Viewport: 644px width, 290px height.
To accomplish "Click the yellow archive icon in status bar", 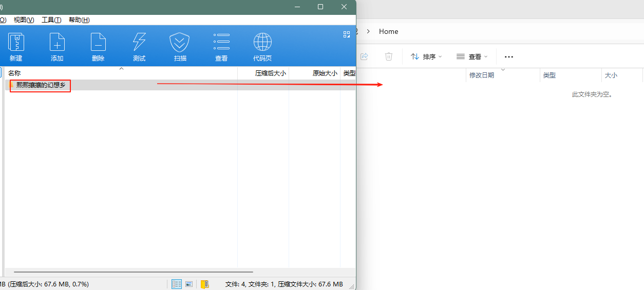I will (x=205, y=284).
